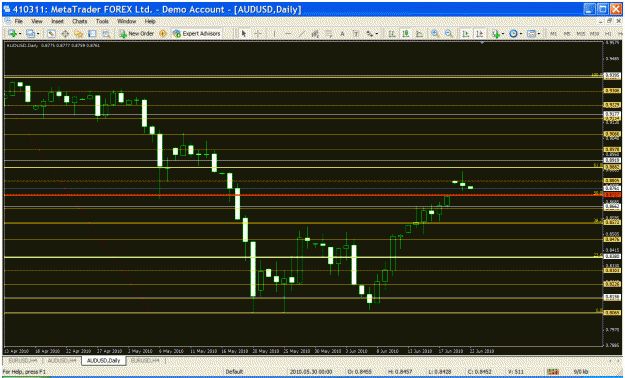Toggle the Market Watch window icon
The height and width of the screenshot is (378, 625).
pos(51,34)
